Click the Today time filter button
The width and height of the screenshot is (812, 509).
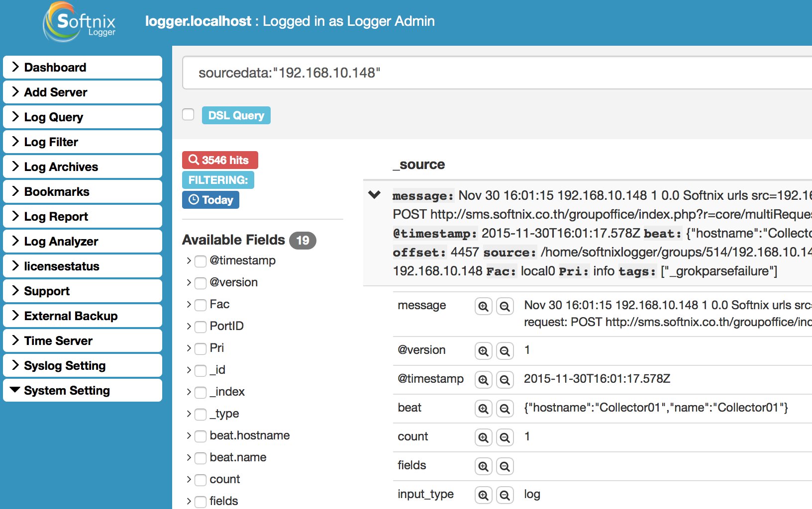coord(210,200)
